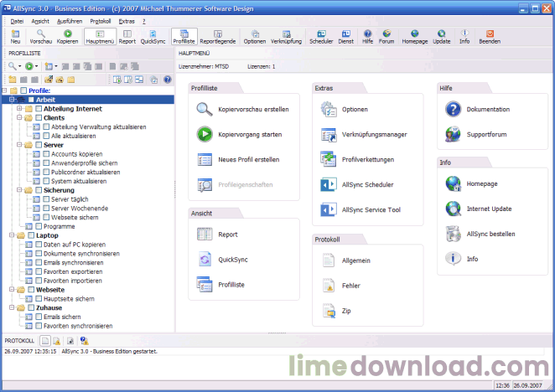The height and width of the screenshot is (392, 555).
Task: Expand the 'Abteilung Internet' tree node
Action: pyautogui.click(x=19, y=108)
